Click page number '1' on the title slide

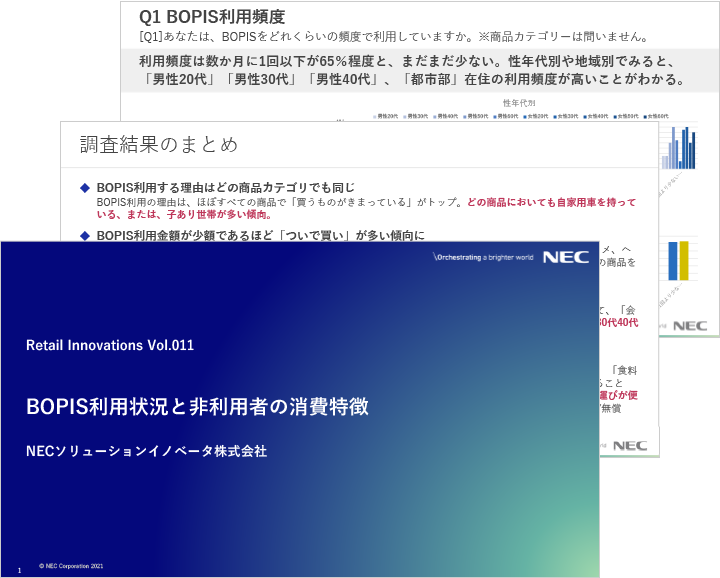coord(19,570)
